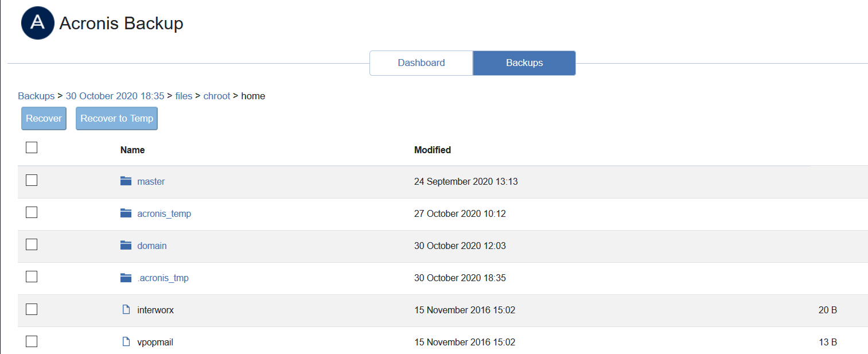Click the file icon beside vpopmail
868x354 pixels.
click(126, 341)
